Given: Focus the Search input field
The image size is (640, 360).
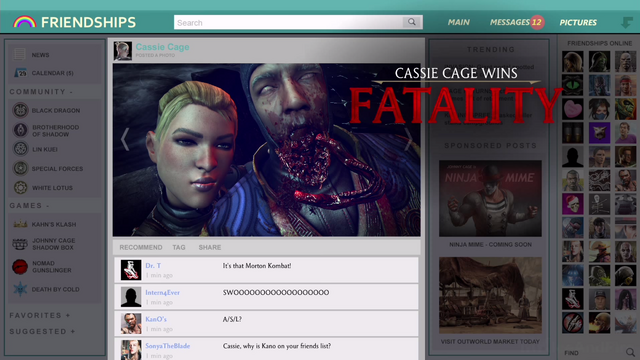Looking at the screenshot, I should click(289, 22).
